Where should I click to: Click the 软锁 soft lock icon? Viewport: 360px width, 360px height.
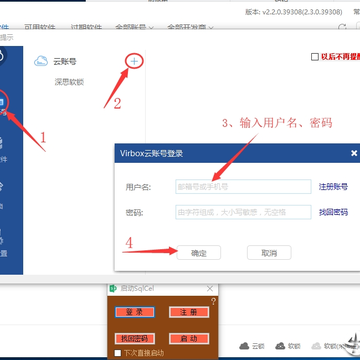pyautogui.click(x=280, y=346)
